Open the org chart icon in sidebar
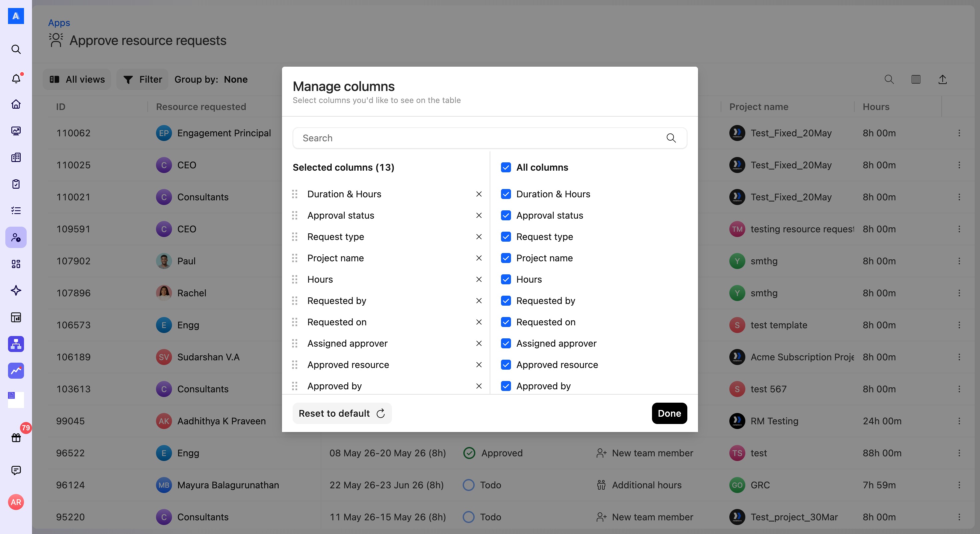Screen dimensions: 980x534 16,344
